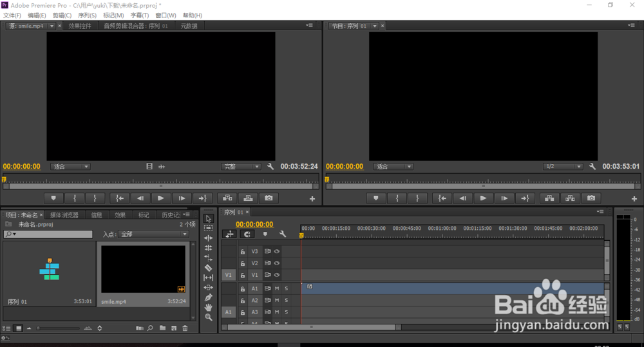644x347 pixels.
Task: Add marker in the timeline panel
Action: [x=265, y=234]
